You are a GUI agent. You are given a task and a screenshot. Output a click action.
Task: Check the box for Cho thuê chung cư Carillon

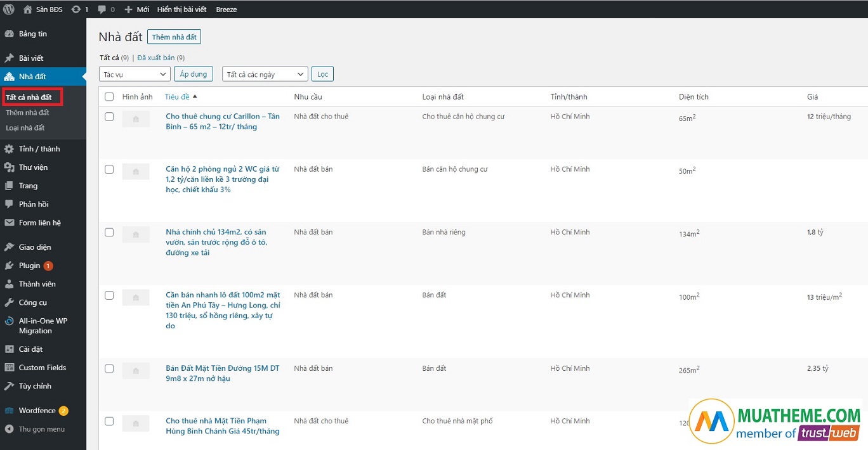tap(109, 117)
